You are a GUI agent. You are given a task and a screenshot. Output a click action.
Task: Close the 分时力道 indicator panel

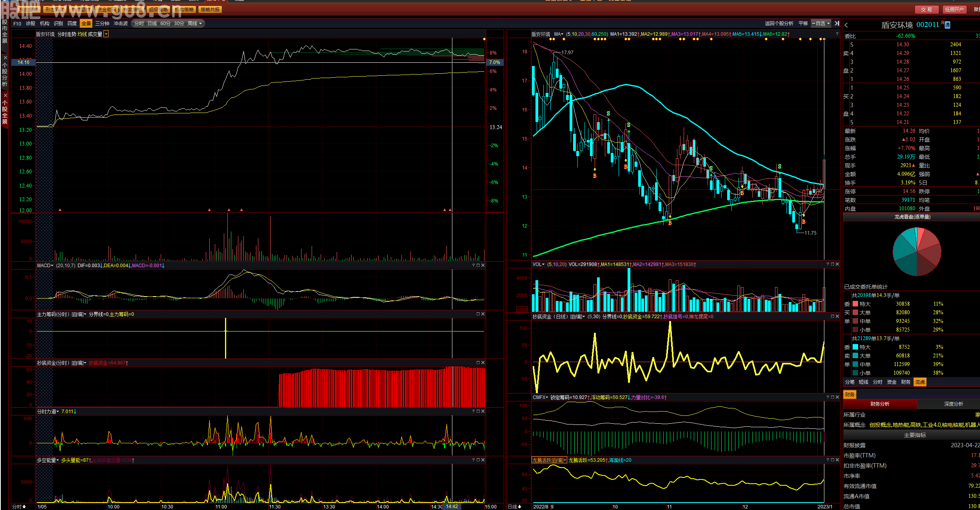[x=483, y=412]
